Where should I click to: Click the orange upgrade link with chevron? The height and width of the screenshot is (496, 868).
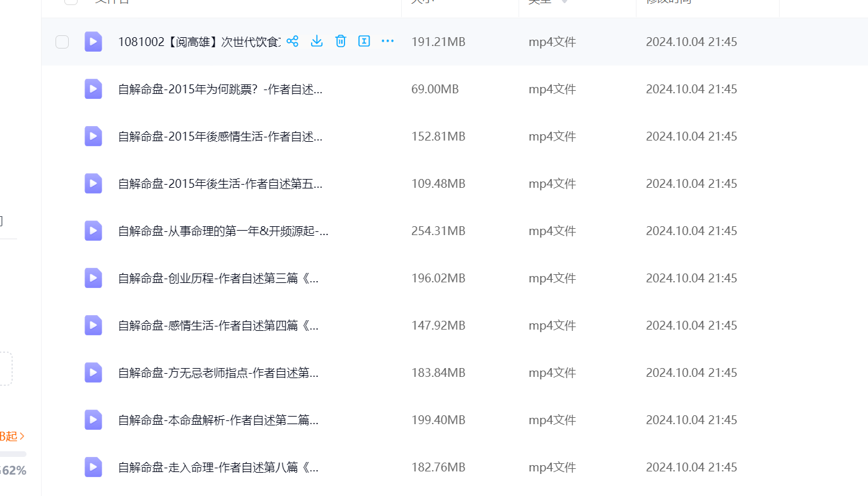tap(13, 436)
